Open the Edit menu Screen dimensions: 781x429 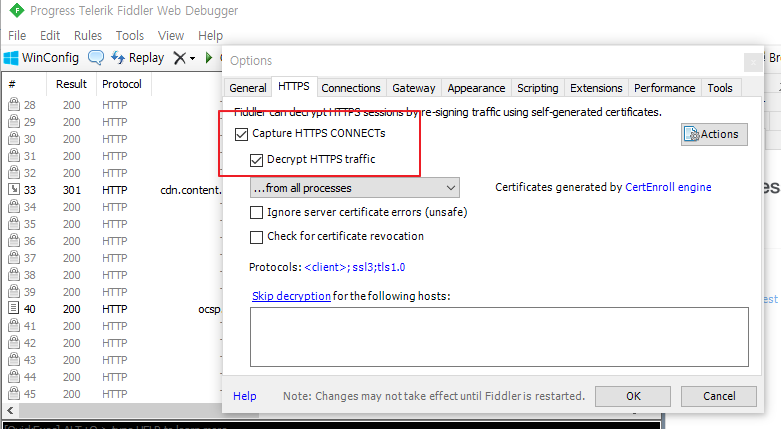pyautogui.click(x=50, y=36)
